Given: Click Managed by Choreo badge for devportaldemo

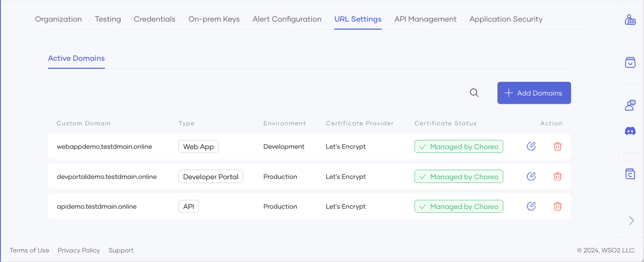Looking at the screenshot, I should click(x=459, y=176).
